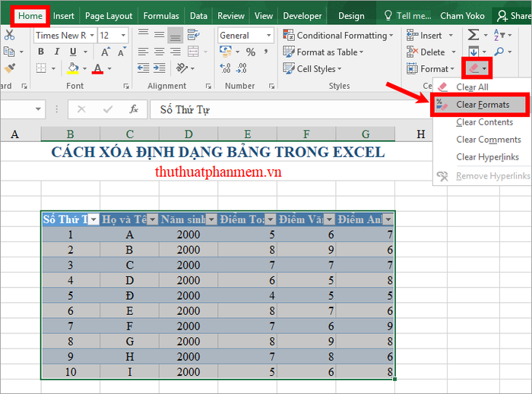532x394 pixels.
Task: Click the Find & Select magnifier
Action: pos(499,52)
